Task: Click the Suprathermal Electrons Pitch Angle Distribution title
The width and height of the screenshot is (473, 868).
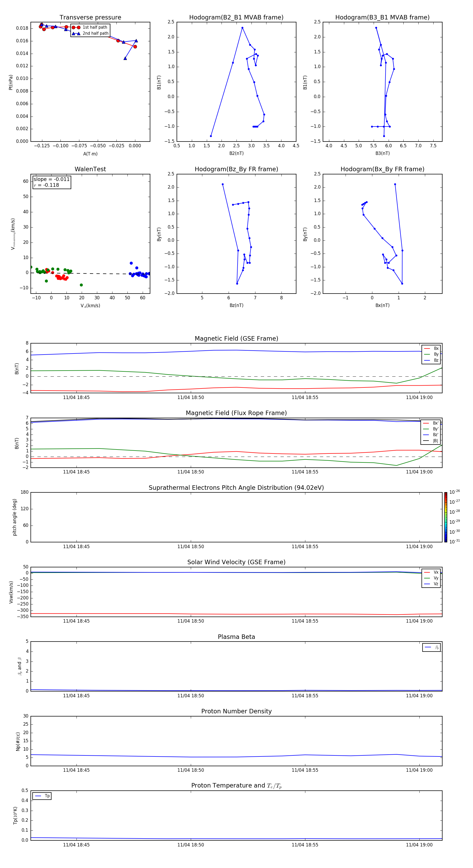Action: pos(236,488)
